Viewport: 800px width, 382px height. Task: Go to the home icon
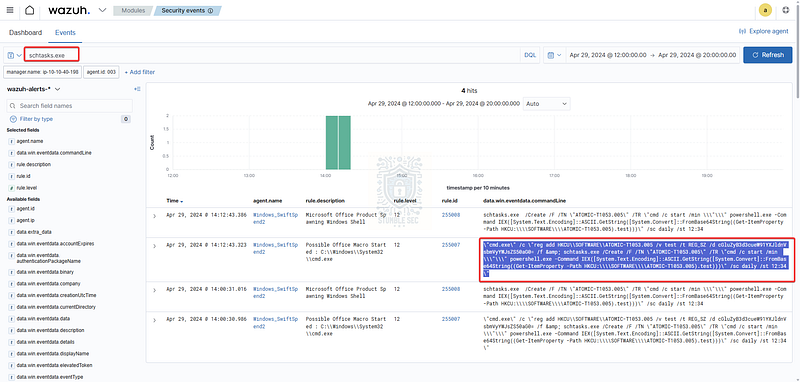coord(30,10)
